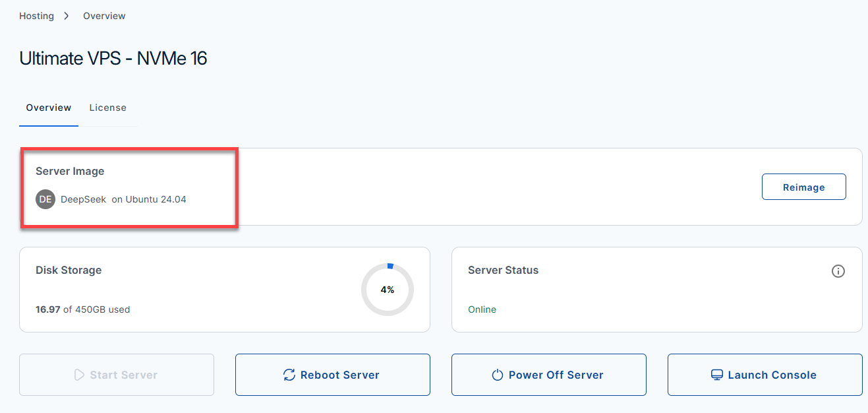Click the Online status text

coord(482,309)
